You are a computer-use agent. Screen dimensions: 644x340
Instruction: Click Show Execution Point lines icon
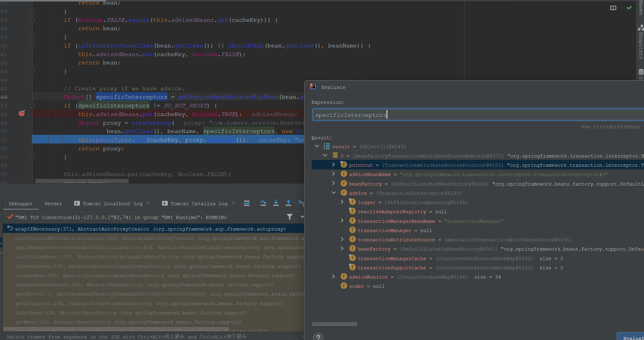pos(247,203)
